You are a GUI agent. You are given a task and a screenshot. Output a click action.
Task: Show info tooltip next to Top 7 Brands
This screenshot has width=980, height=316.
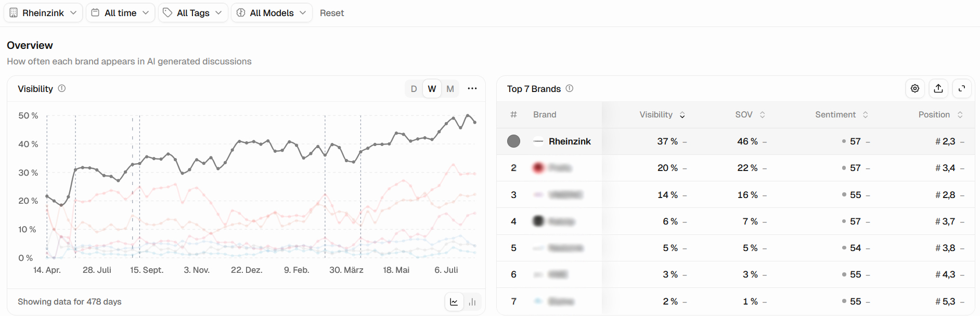(570, 88)
